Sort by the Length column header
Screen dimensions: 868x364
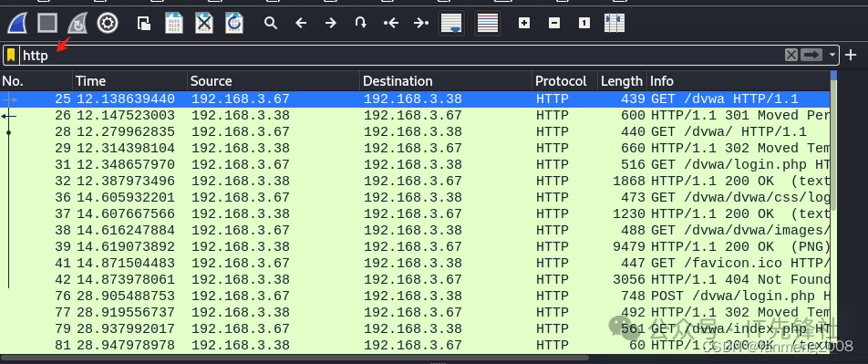pos(622,81)
